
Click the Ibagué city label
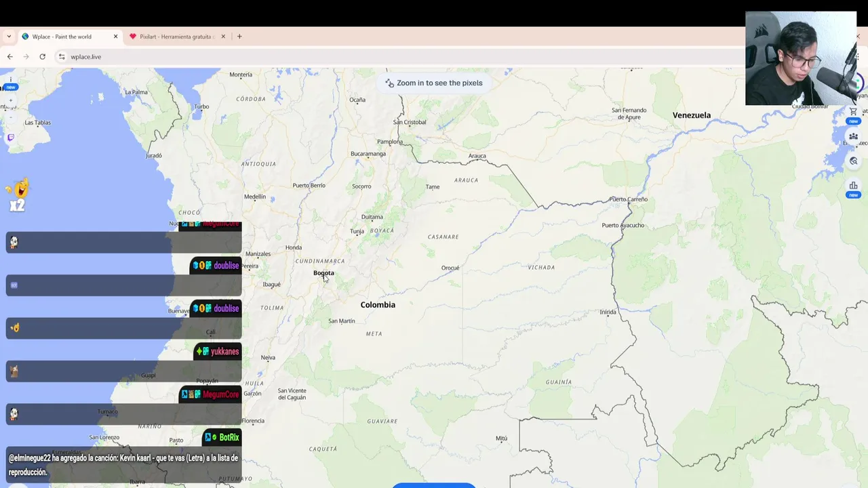tap(272, 285)
